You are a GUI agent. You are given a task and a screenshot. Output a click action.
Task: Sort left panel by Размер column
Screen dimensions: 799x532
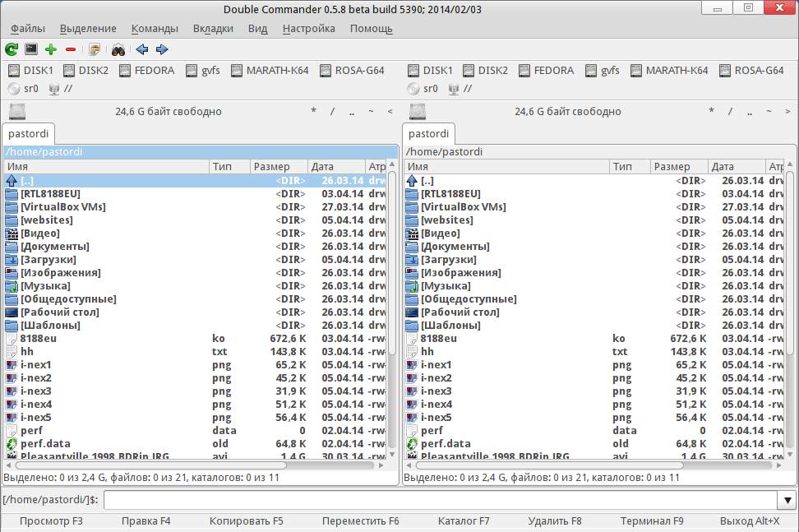pyautogui.click(x=279, y=167)
